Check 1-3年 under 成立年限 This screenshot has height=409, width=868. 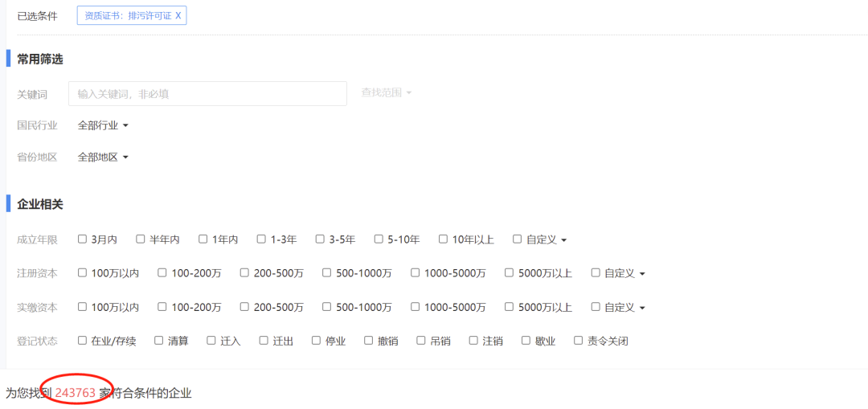pyautogui.click(x=261, y=239)
